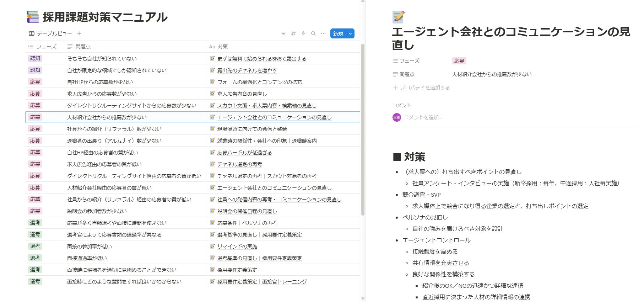The width and height of the screenshot is (644, 302).
Task: Open the page 採用要件定義策定｜面接官トレーニング
Action: point(262,282)
